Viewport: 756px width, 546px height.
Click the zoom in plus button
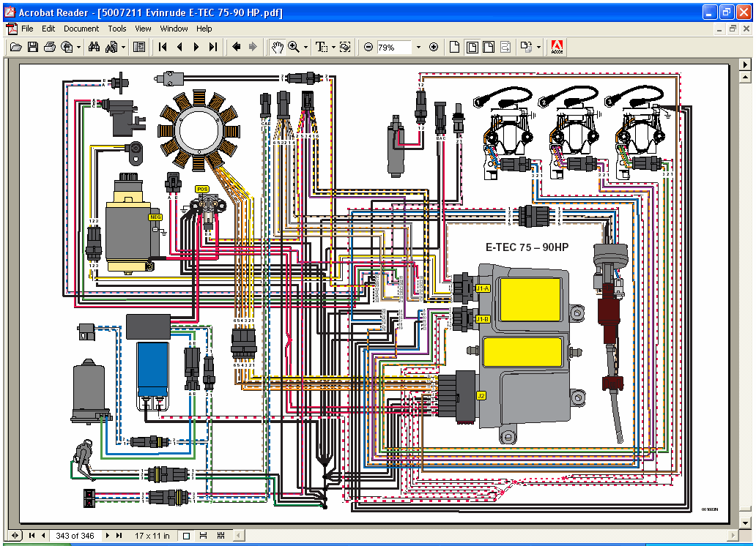point(434,48)
